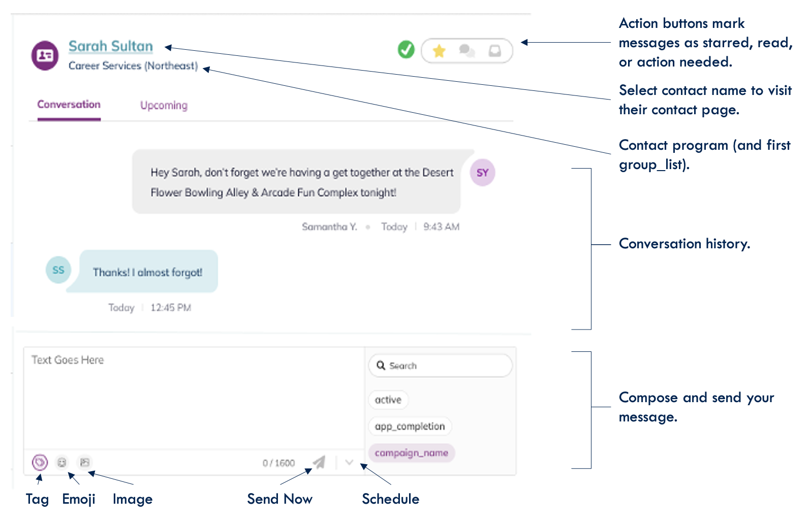Click the green checkmark status

click(406, 50)
